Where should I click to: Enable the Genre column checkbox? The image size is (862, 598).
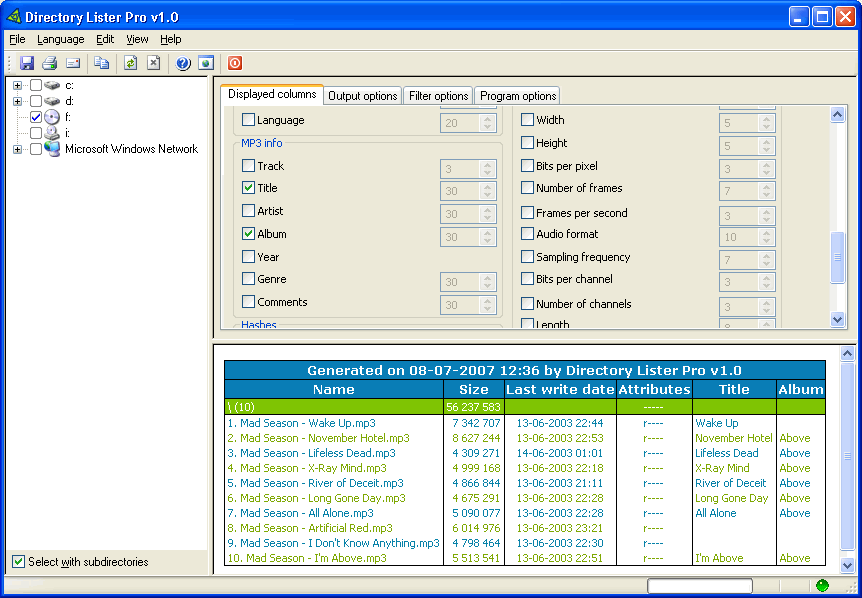tap(248, 279)
